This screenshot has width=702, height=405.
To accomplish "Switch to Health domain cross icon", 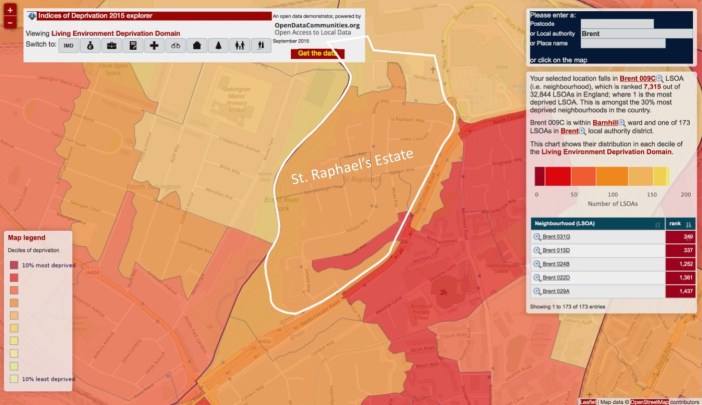I will [x=154, y=46].
